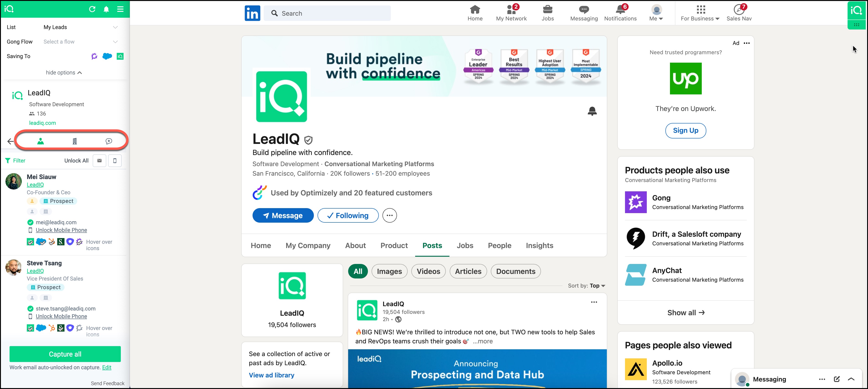Image resolution: width=868 pixels, height=389 pixels.
Task: Collapse with hide options chevron
Action: click(64, 73)
